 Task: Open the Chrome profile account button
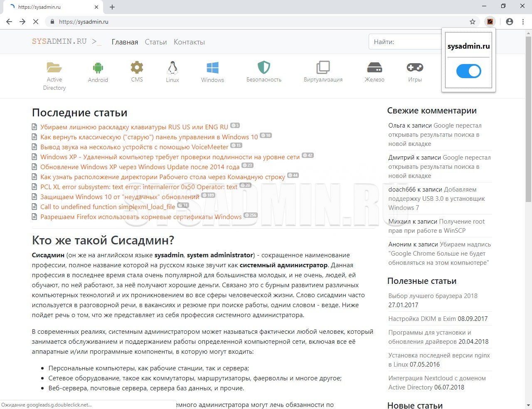pos(510,22)
